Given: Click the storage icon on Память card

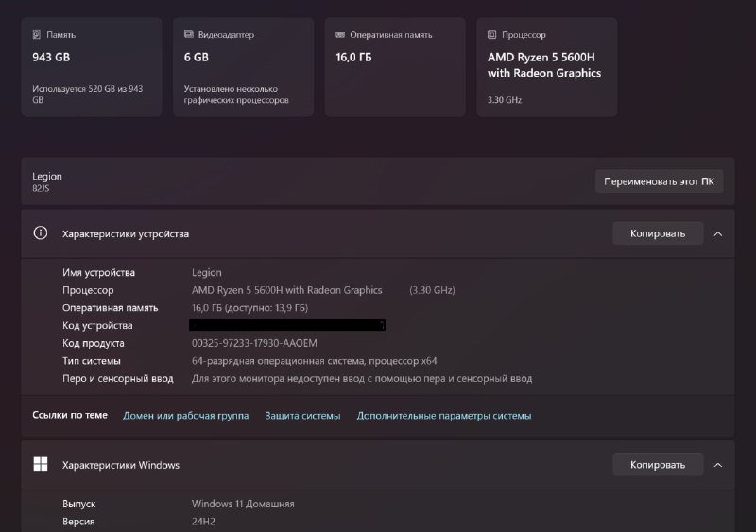Looking at the screenshot, I should 37,35.
